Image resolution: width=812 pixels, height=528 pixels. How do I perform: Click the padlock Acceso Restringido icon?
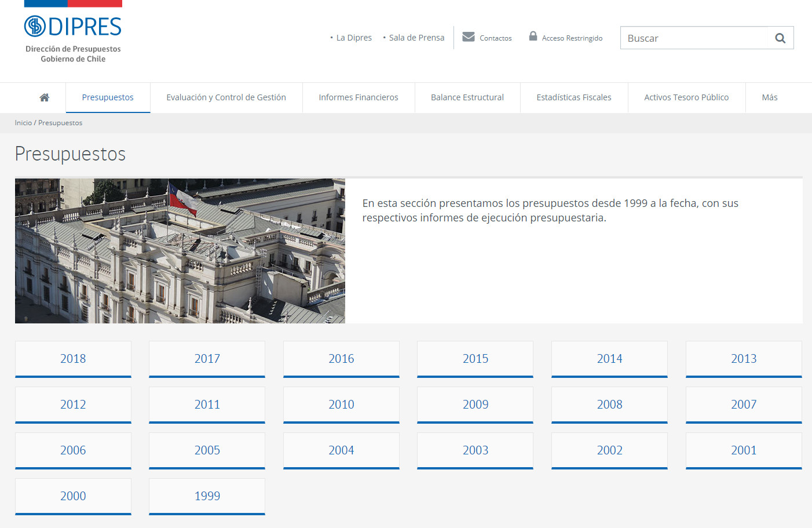[533, 36]
